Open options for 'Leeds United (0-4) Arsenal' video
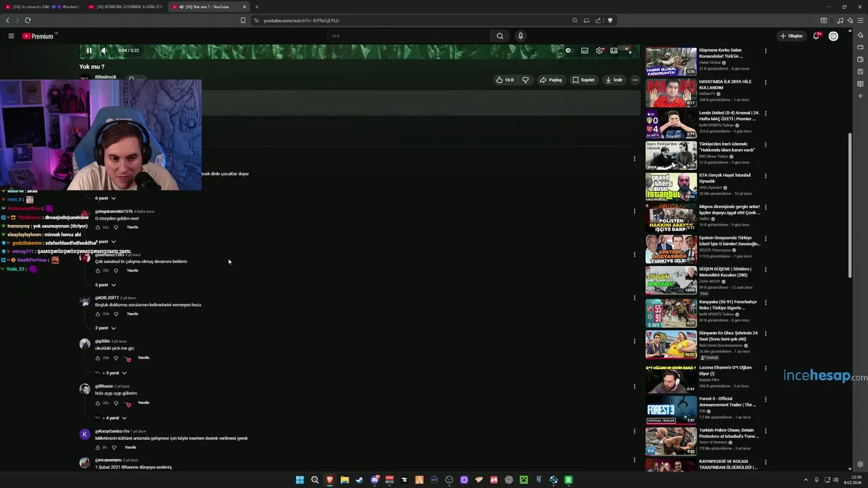 tap(766, 113)
